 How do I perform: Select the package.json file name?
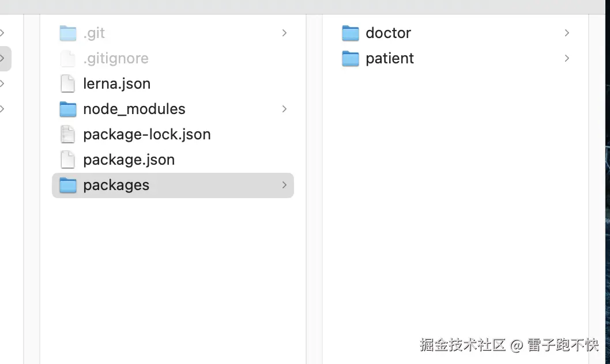tap(129, 160)
